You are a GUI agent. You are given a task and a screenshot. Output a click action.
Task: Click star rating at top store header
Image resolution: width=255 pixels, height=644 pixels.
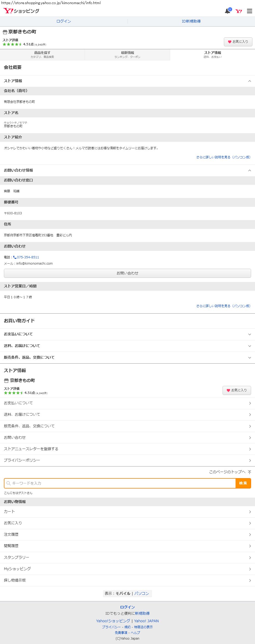pos(12,44)
